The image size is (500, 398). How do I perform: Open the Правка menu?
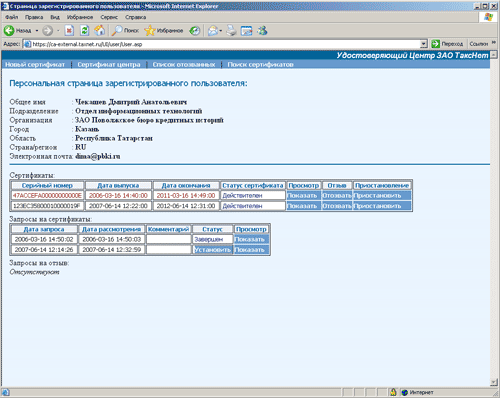coord(34,17)
